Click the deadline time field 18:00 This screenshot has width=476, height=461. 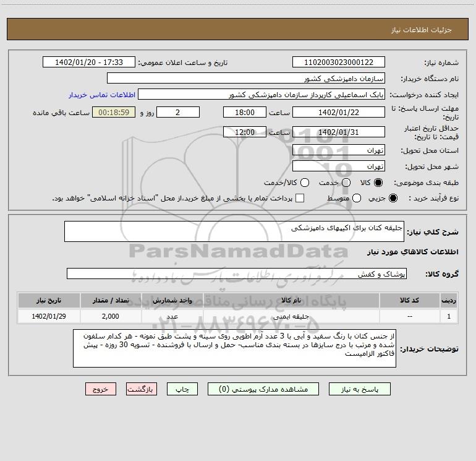[245, 112]
